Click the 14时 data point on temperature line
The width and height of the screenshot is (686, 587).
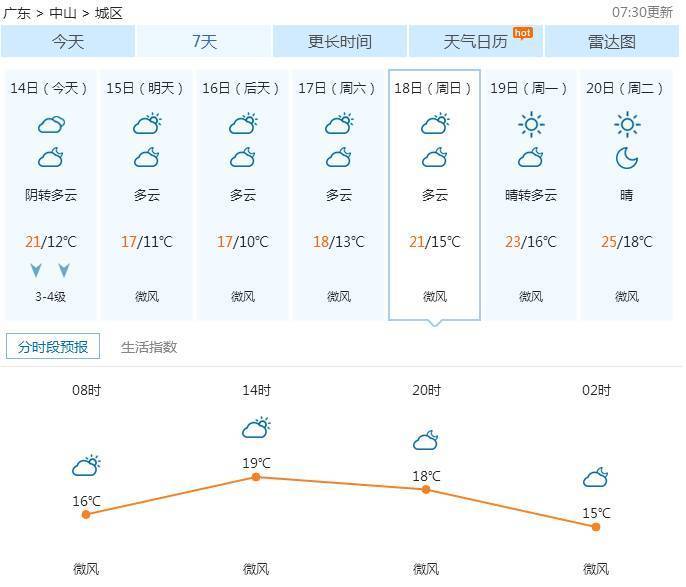click(256, 477)
